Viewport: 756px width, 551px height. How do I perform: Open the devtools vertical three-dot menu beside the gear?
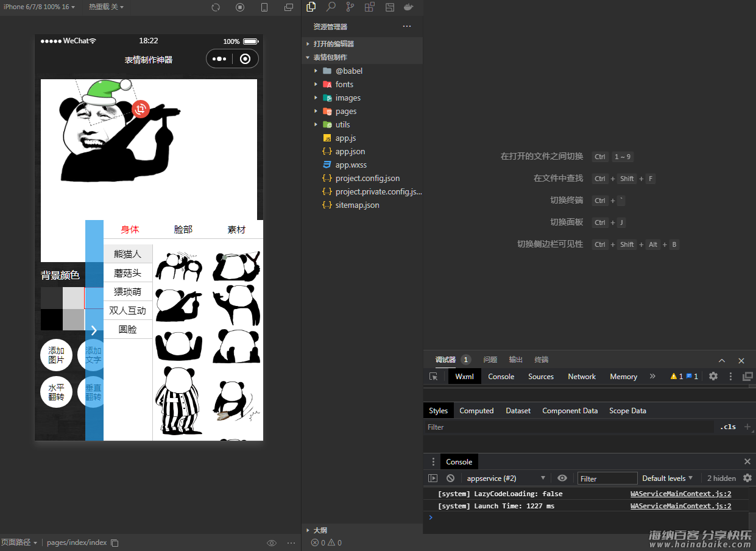730,377
